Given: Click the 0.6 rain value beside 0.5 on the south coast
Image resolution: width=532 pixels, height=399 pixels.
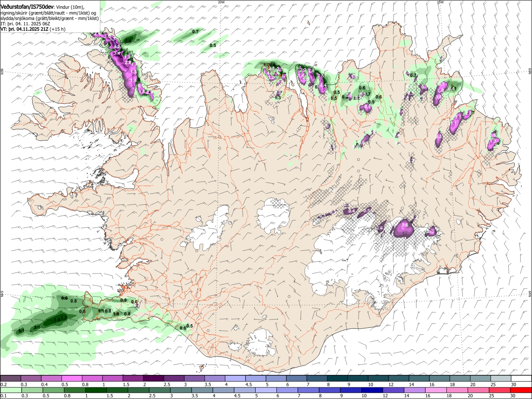Looking at the screenshot, I should (x=183, y=328).
